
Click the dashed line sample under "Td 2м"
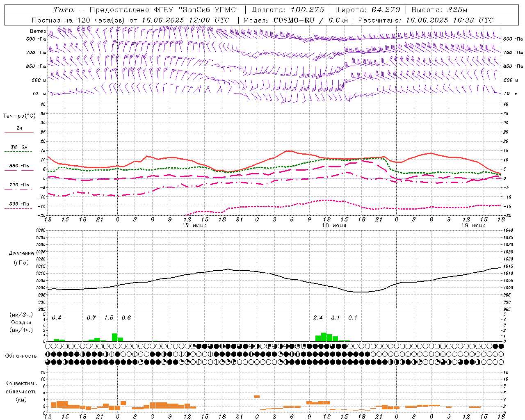(x=19, y=152)
